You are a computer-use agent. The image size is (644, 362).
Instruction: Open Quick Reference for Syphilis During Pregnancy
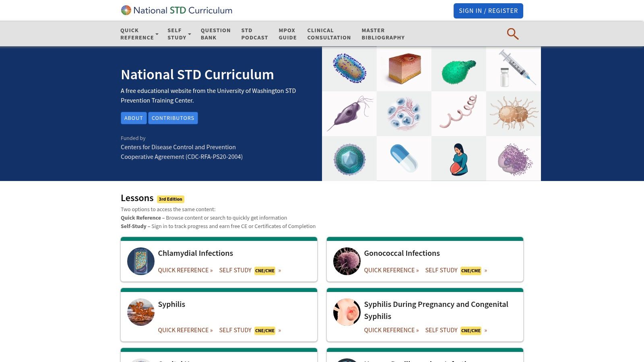[x=391, y=330]
